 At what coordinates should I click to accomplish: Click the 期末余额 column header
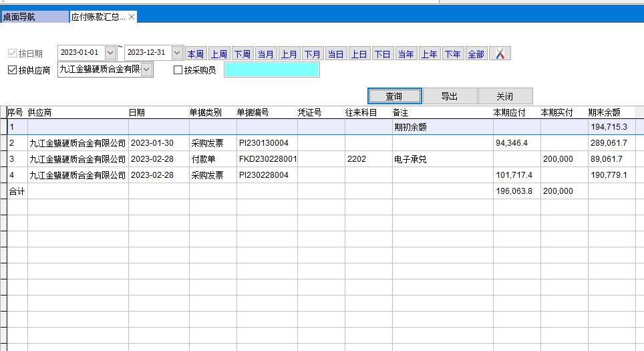604,113
